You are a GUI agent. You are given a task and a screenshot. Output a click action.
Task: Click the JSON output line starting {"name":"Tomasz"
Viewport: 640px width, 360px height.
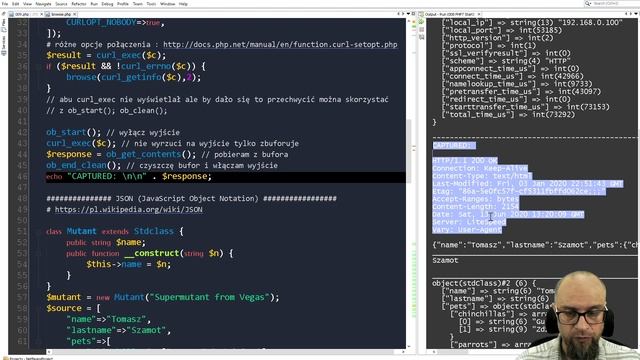click(x=534, y=245)
